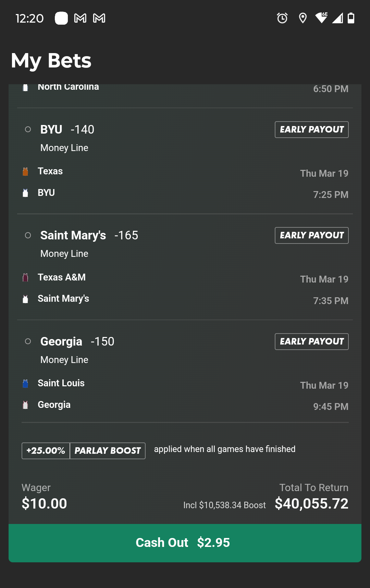The image size is (370, 588).
Task: Tap the Total To Return amount
Action: tap(311, 504)
